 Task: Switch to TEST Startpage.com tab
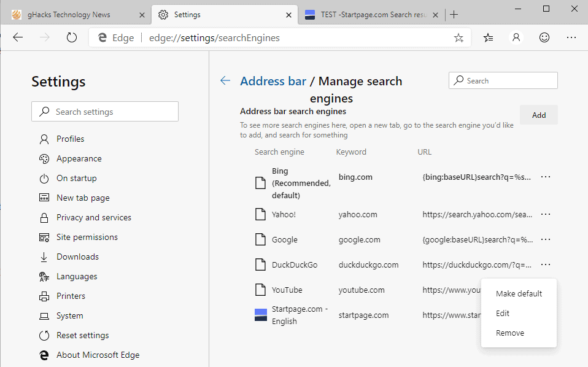(371, 15)
